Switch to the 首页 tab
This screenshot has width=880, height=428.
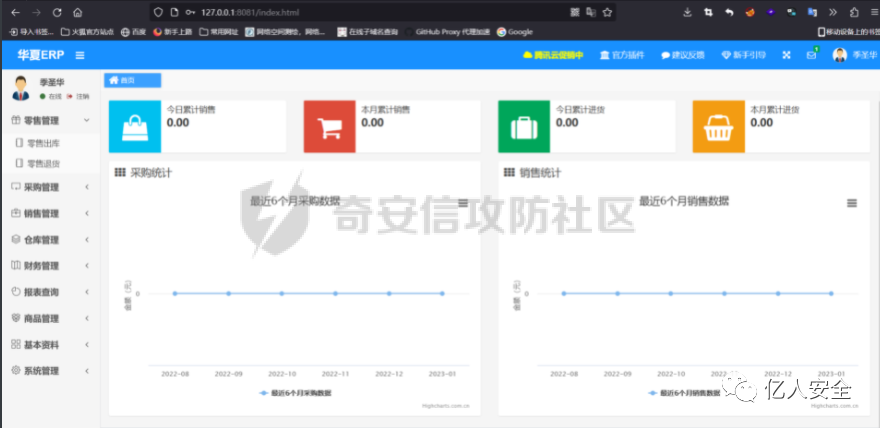(x=132, y=80)
